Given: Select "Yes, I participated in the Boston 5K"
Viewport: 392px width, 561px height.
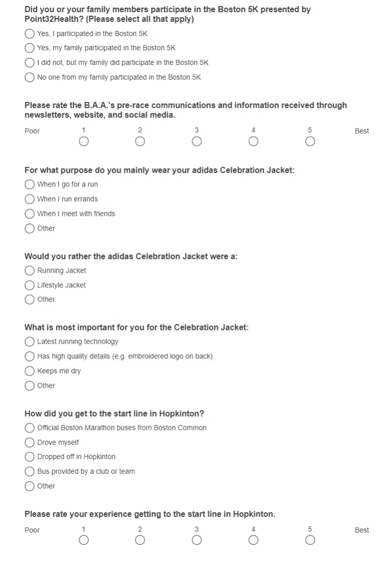Looking at the screenshot, I should click(29, 34).
